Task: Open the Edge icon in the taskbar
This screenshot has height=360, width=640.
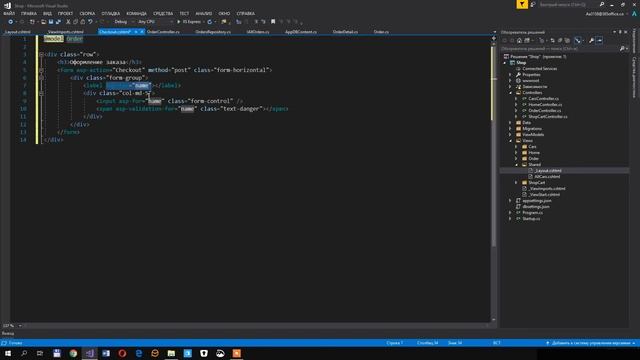Action: tap(139, 353)
